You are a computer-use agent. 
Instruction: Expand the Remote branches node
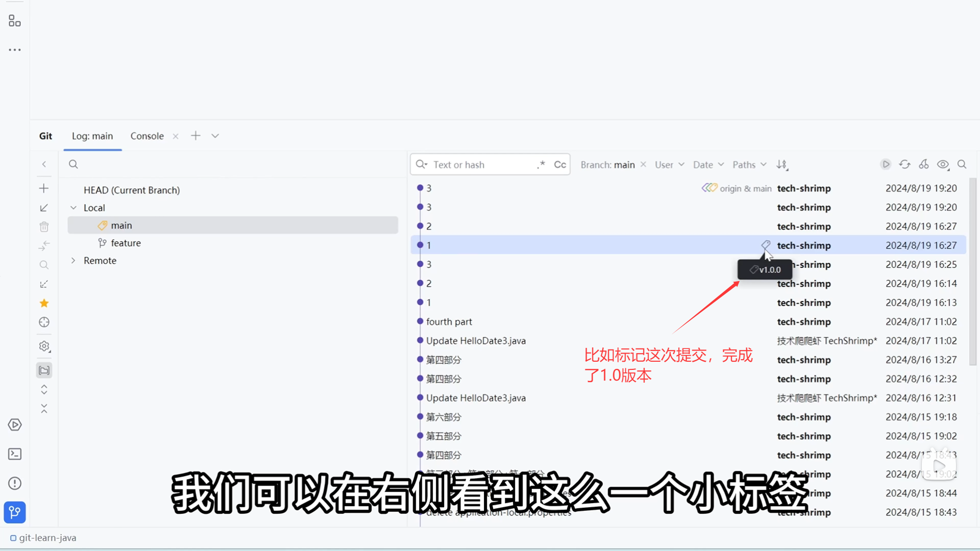pos(73,260)
